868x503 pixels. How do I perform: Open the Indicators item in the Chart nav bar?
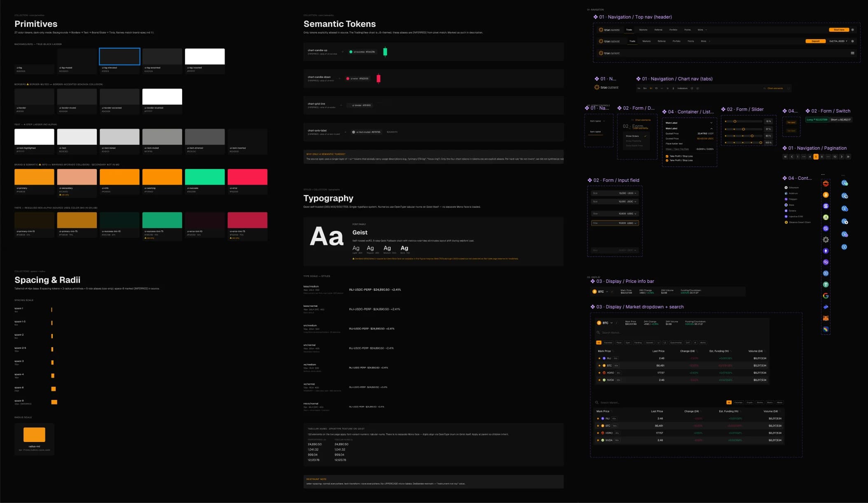click(683, 88)
